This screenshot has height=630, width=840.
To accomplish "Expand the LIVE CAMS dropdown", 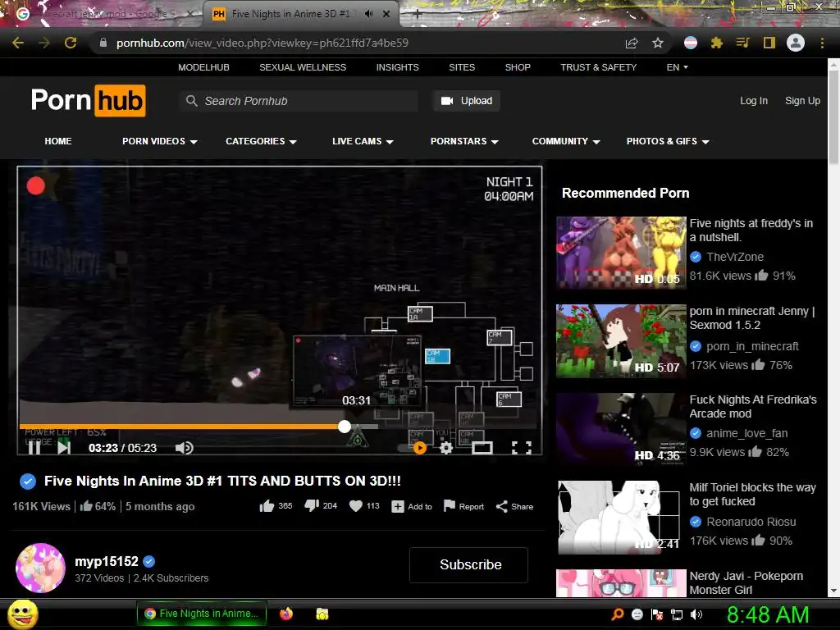I will point(363,141).
